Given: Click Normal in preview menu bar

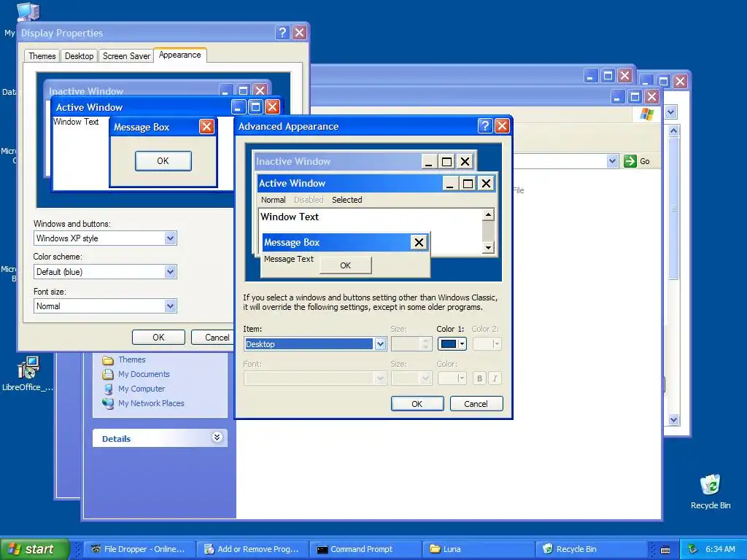Looking at the screenshot, I should (273, 200).
